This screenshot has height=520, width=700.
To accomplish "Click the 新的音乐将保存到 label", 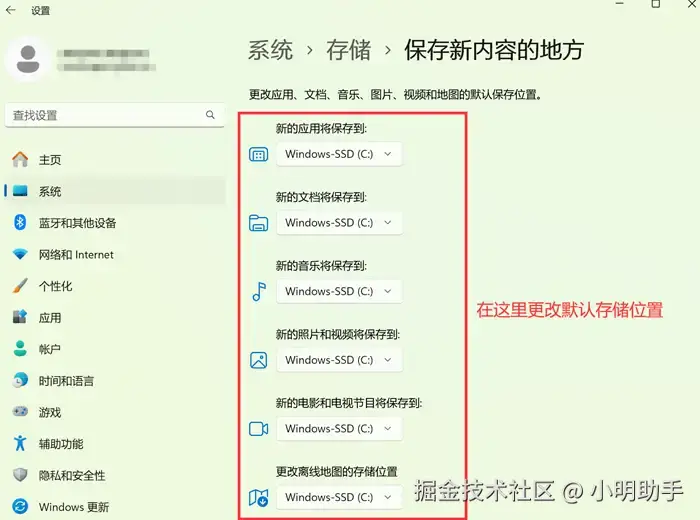I will click(x=321, y=266).
